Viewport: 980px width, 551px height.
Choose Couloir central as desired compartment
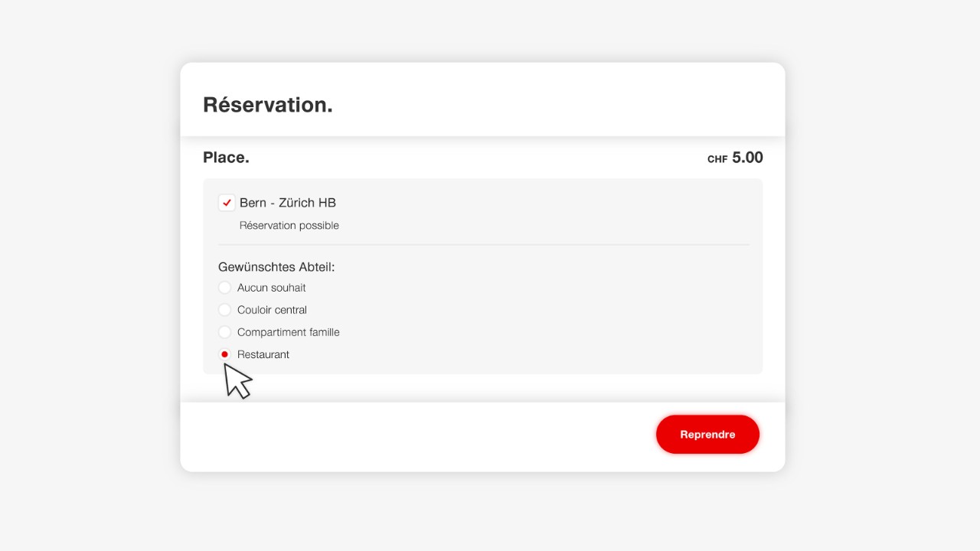tap(224, 310)
